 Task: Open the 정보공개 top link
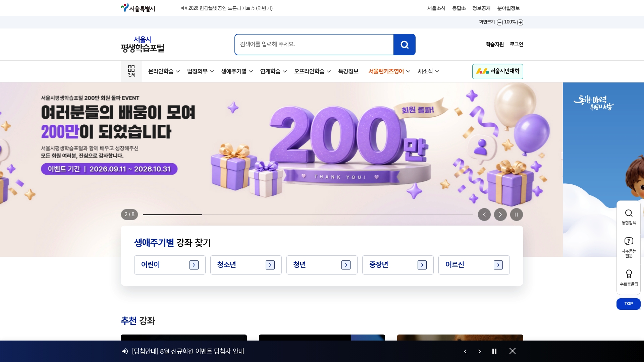point(481,8)
